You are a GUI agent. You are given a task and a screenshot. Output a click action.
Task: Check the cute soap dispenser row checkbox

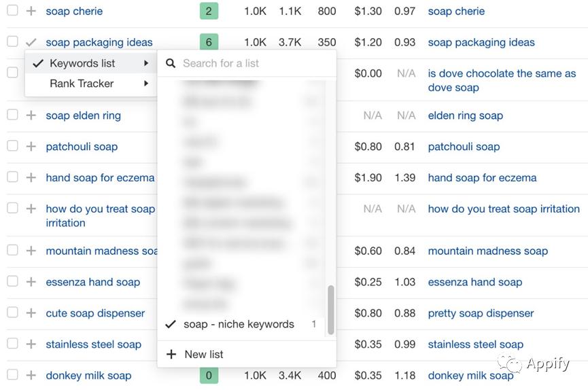tap(12, 313)
